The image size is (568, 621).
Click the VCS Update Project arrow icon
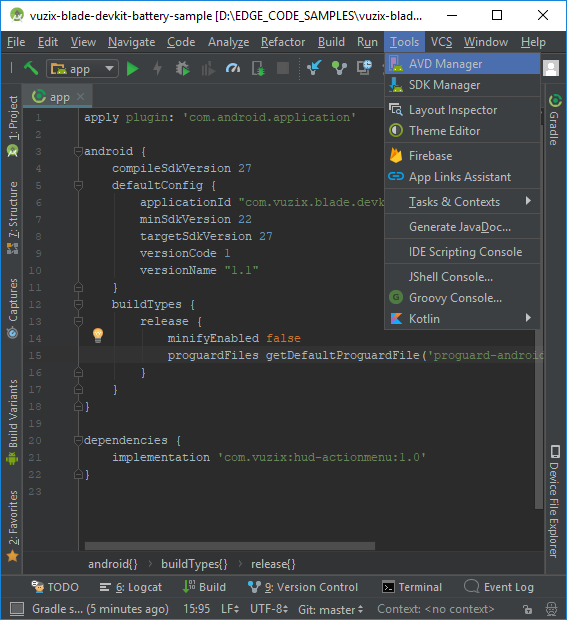click(314, 68)
